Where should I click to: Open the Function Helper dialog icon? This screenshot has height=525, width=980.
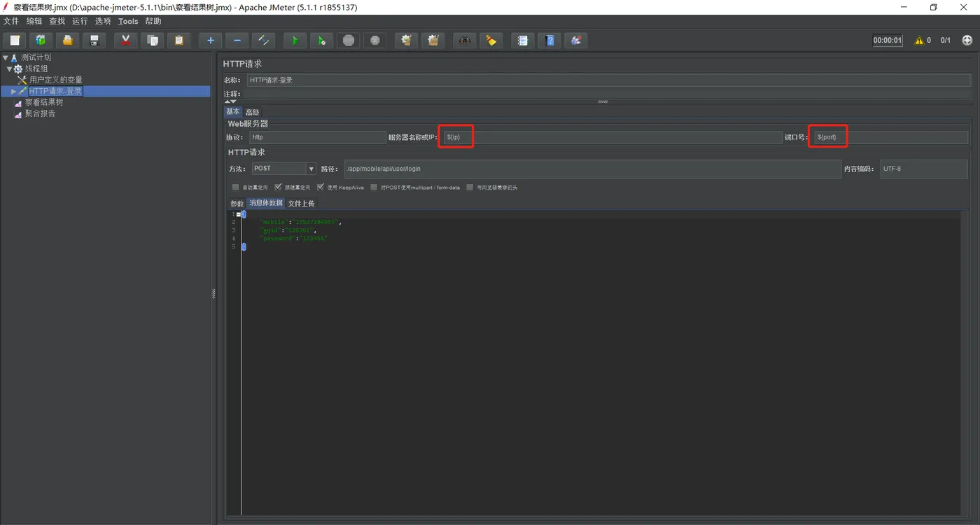(x=522, y=41)
